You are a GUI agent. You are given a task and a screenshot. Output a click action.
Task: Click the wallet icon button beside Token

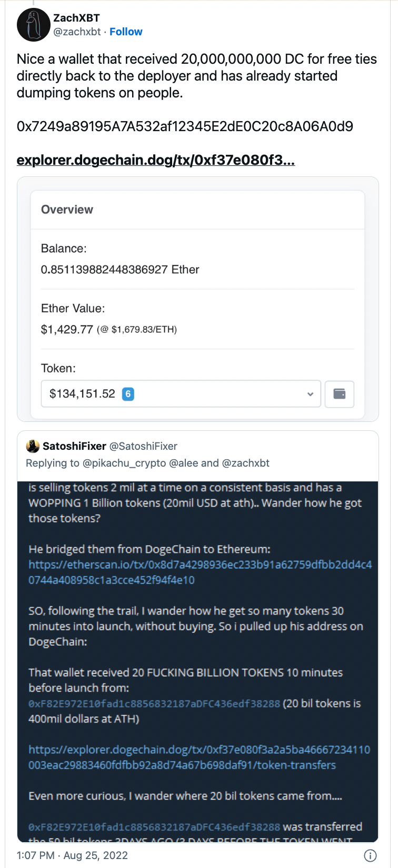[x=340, y=394]
